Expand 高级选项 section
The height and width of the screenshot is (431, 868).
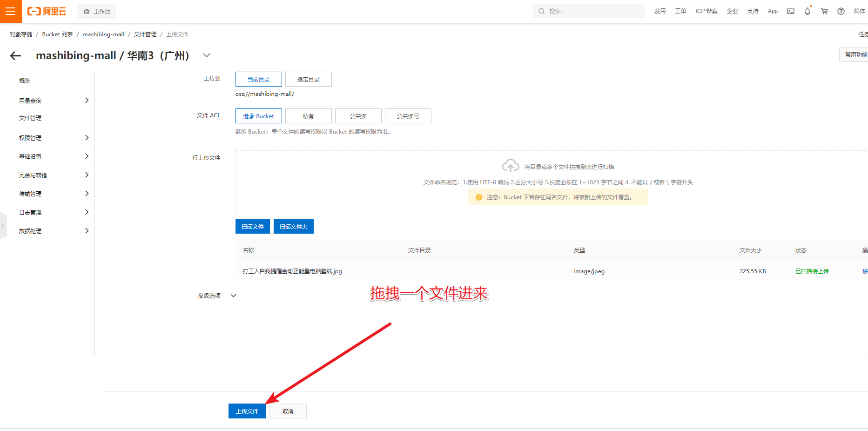click(x=234, y=296)
